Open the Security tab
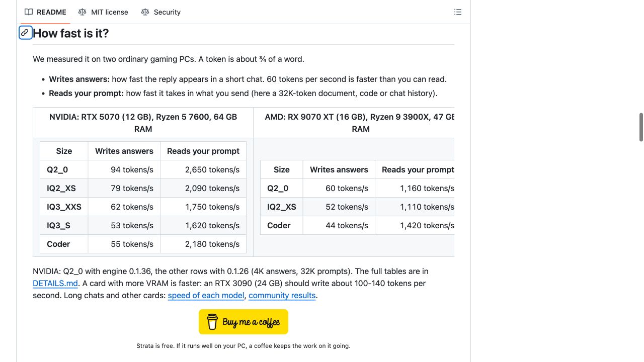 (161, 12)
